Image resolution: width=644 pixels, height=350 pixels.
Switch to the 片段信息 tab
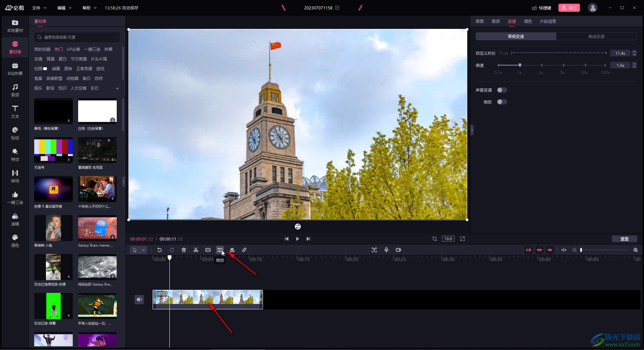click(x=548, y=21)
